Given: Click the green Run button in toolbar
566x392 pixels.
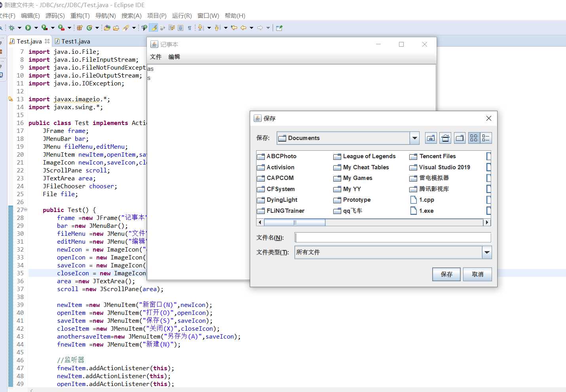Looking at the screenshot, I should coord(28,28).
